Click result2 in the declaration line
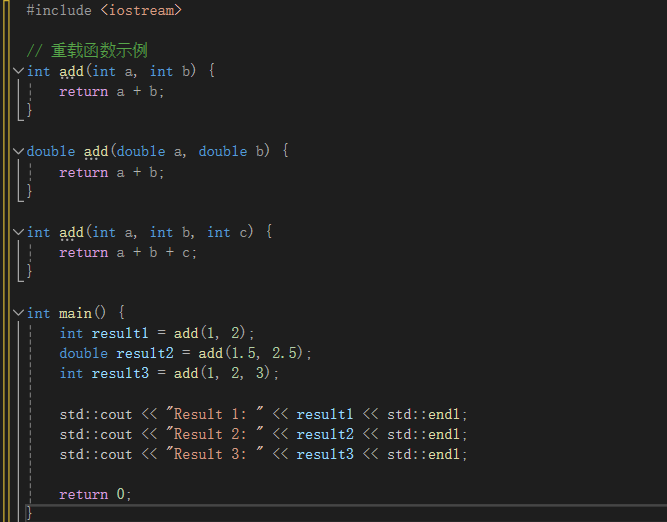Screen dimensions: 667x522 click(145, 353)
